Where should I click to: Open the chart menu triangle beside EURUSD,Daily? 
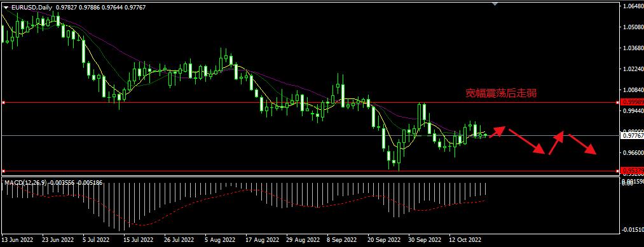pos(5,8)
